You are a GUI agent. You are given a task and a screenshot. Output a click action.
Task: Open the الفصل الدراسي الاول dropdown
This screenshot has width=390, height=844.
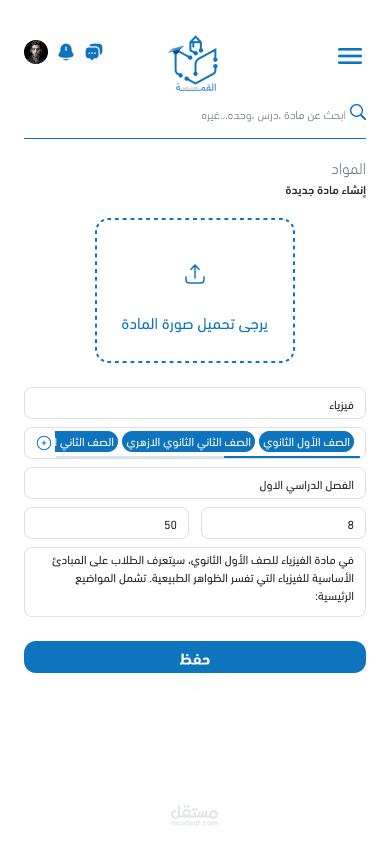coord(195,483)
